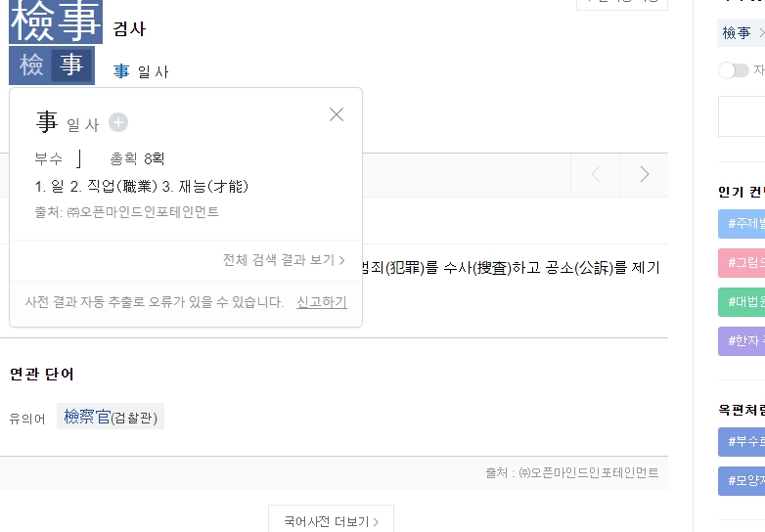This screenshot has width=765, height=532.
Task: Select the 檢 character tile
Action: pyautogui.click(x=31, y=65)
